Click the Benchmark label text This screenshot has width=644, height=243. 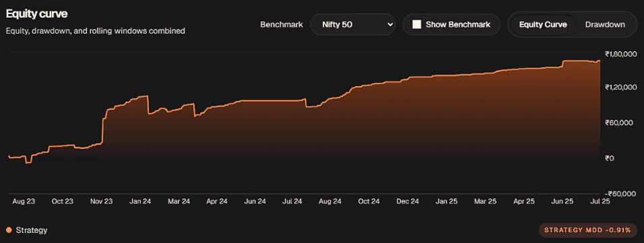[282, 25]
